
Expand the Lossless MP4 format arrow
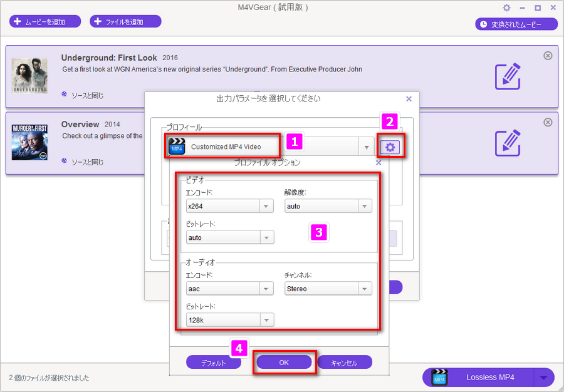[x=544, y=377]
